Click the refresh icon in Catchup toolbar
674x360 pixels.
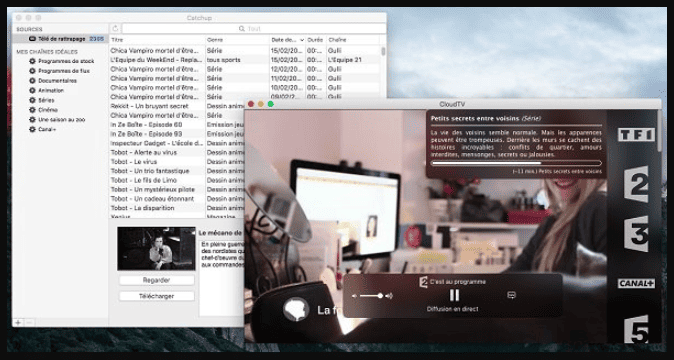[x=115, y=29]
